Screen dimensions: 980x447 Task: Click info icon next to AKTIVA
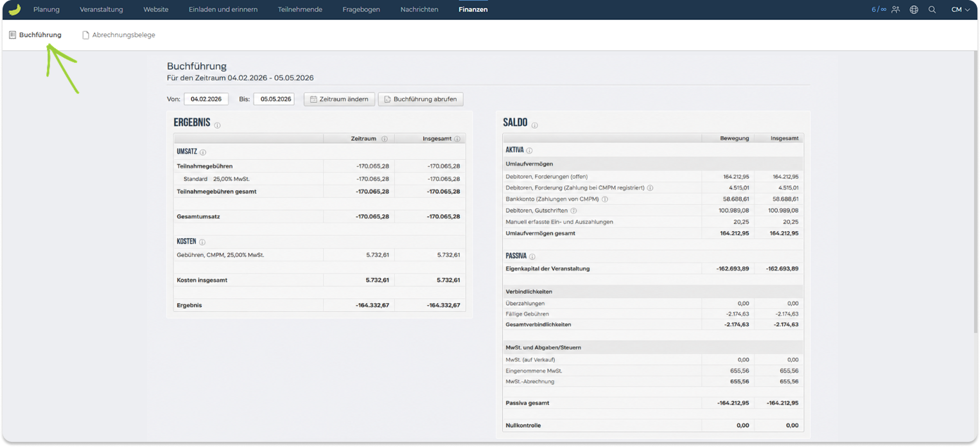(529, 150)
